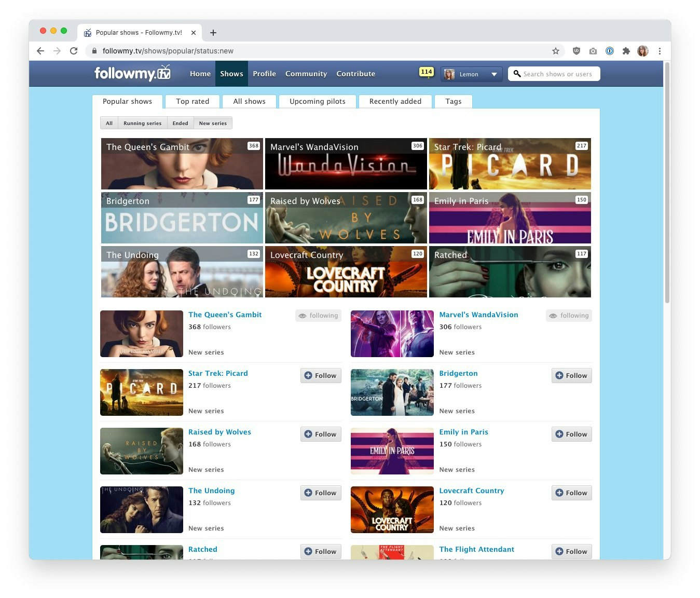Viewport: 700px width, 598px height.
Task: Click the Chrome profile avatar
Action: (x=643, y=51)
